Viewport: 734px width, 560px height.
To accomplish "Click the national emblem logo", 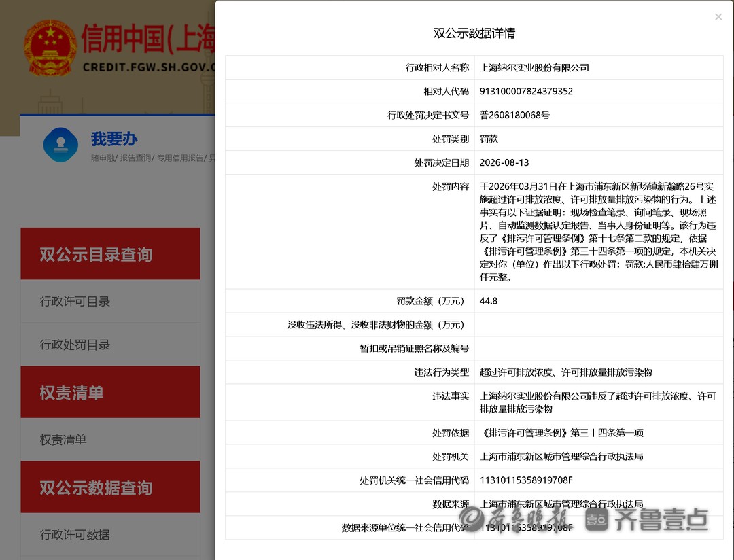I will (x=50, y=48).
